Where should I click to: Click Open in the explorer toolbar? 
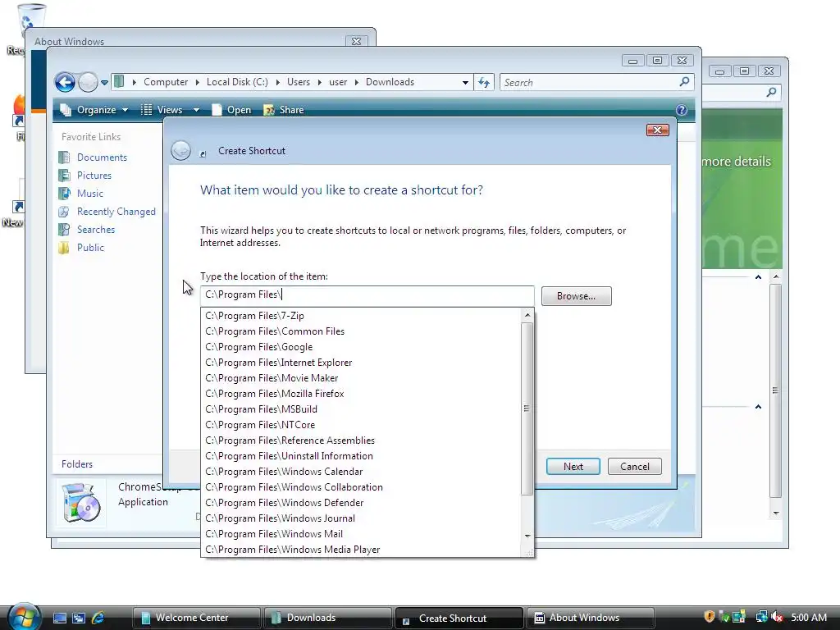click(x=231, y=110)
